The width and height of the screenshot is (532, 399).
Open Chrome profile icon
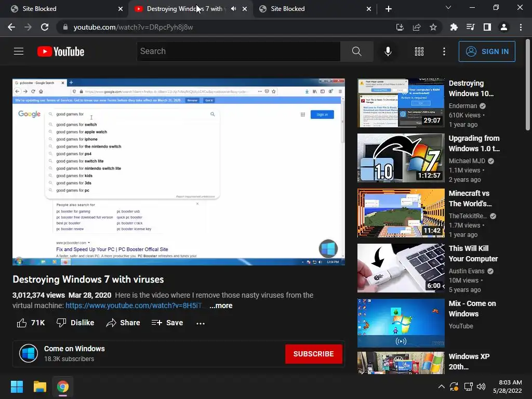(x=504, y=27)
